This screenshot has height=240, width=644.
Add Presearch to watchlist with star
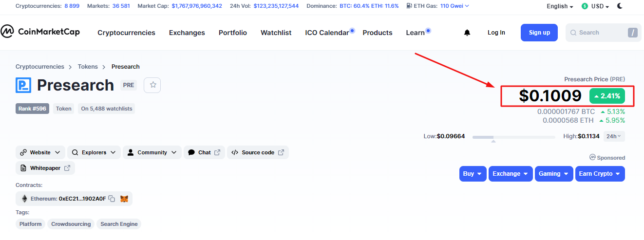153,85
